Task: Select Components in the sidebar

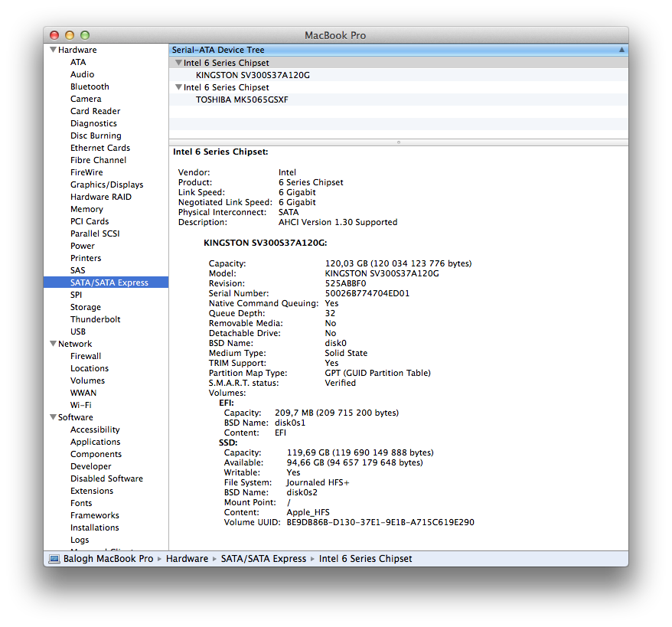Action: (96, 454)
